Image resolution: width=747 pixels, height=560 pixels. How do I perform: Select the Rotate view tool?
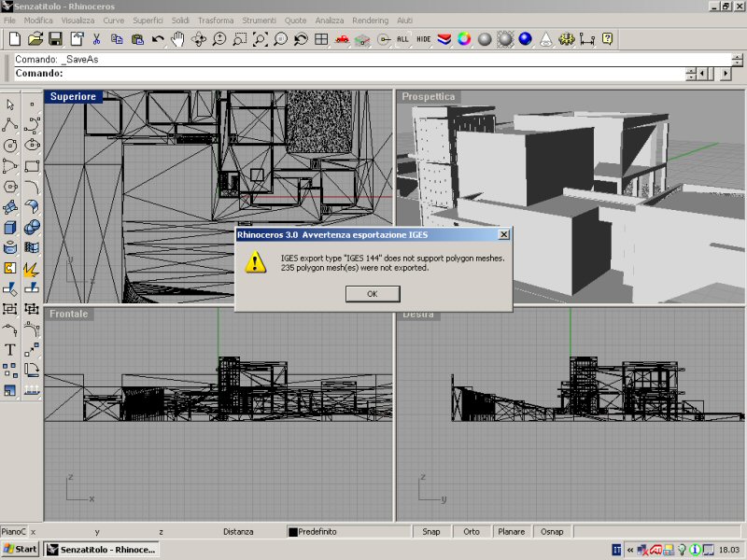[199, 39]
